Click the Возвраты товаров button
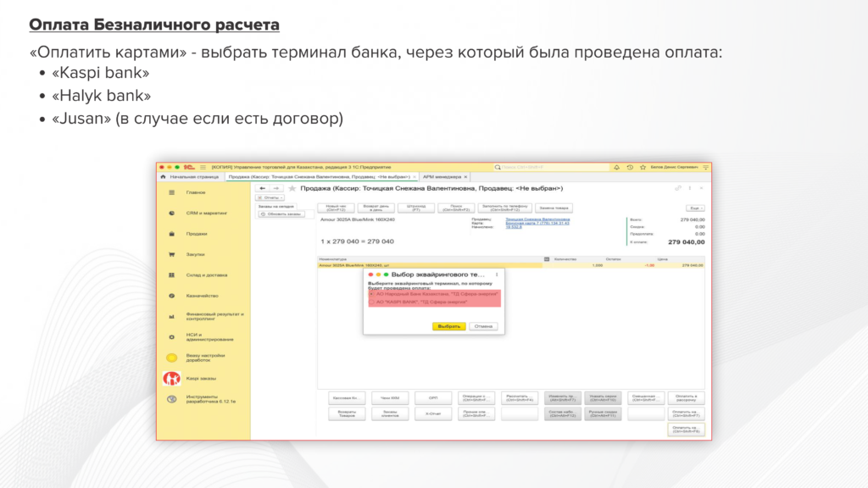This screenshot has height=488, width=868. pyautogui.click(x=347, y=413)
